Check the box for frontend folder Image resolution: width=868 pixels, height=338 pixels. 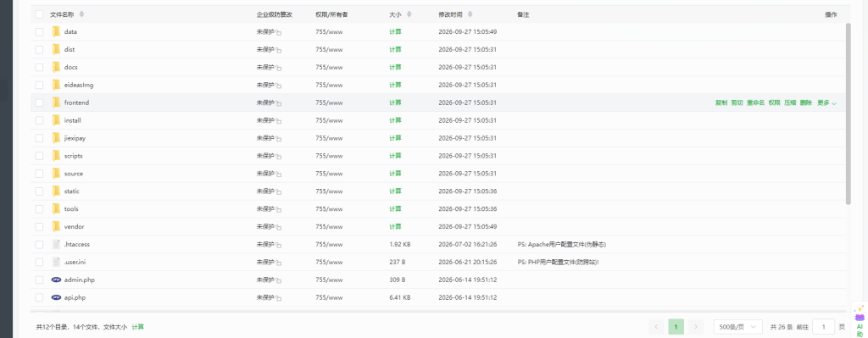pyautogui.click(x=39, y=103)
